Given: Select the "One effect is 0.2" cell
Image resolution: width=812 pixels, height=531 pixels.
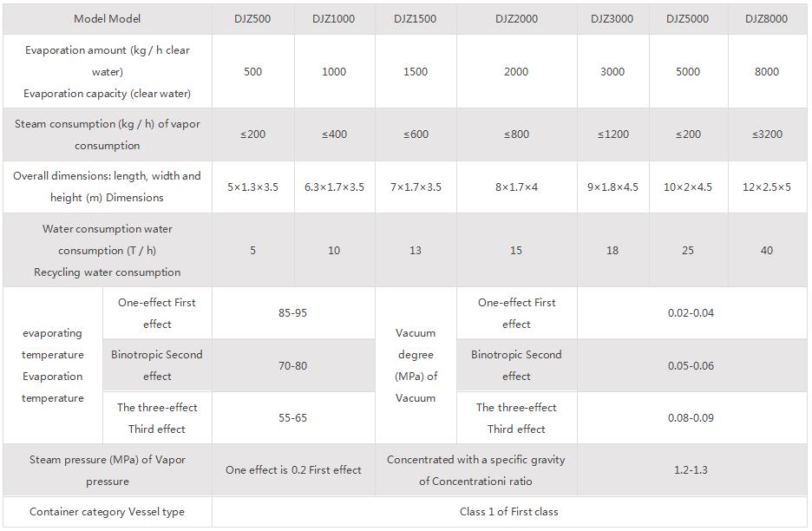Looking at the screenshot, I should coord(293,469).
